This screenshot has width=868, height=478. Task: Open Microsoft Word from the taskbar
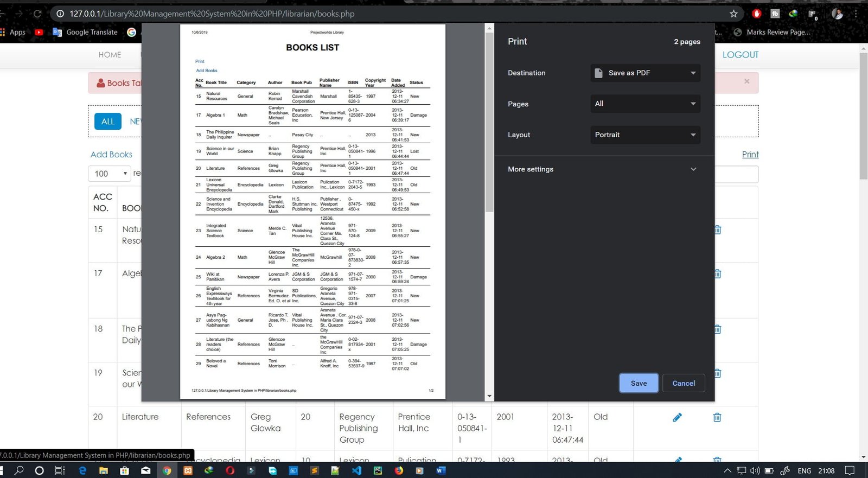point(441,470)
